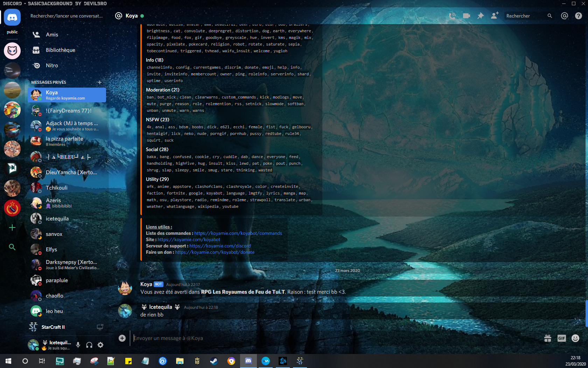Start a video call
Image resolution: width=588 pixels, height=368 pixels.
click(x=466, y=16)
